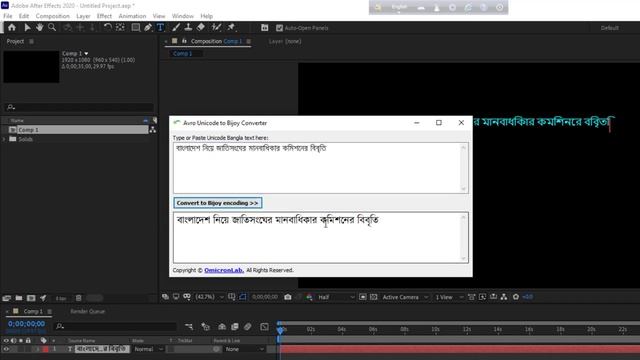Select the Hand tool
The image size is (640, 360).
[39, 27]
